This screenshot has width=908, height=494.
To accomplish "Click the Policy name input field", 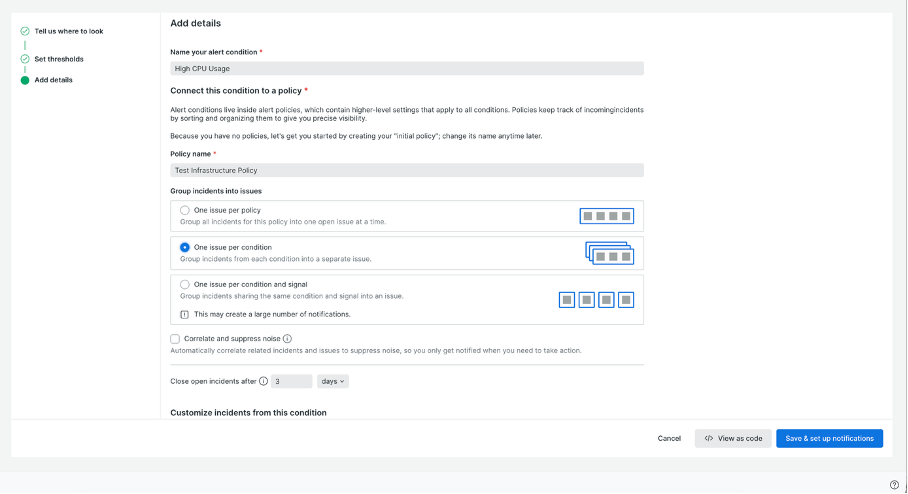I will (407, 170).
